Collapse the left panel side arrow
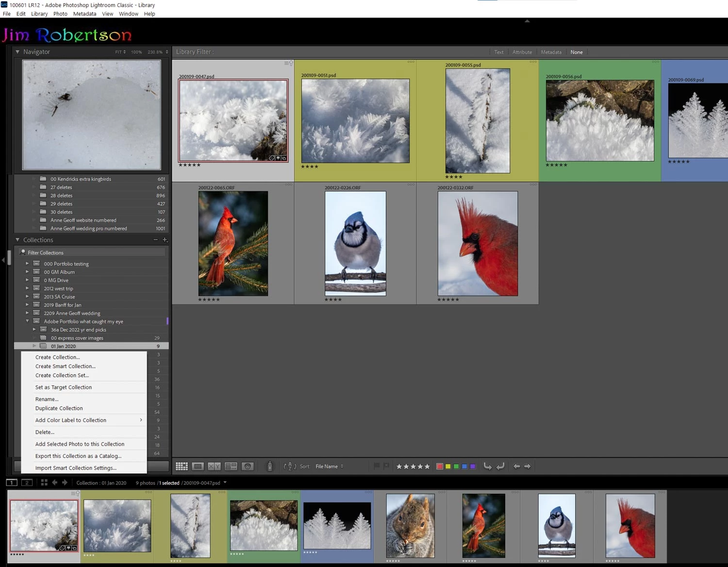The width and height of the screenshot is (728, 567). (x=3, y=261)
